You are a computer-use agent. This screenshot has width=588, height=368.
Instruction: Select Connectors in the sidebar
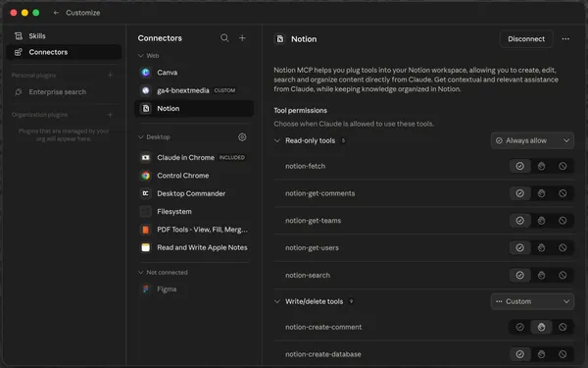(x=64, y=52)
